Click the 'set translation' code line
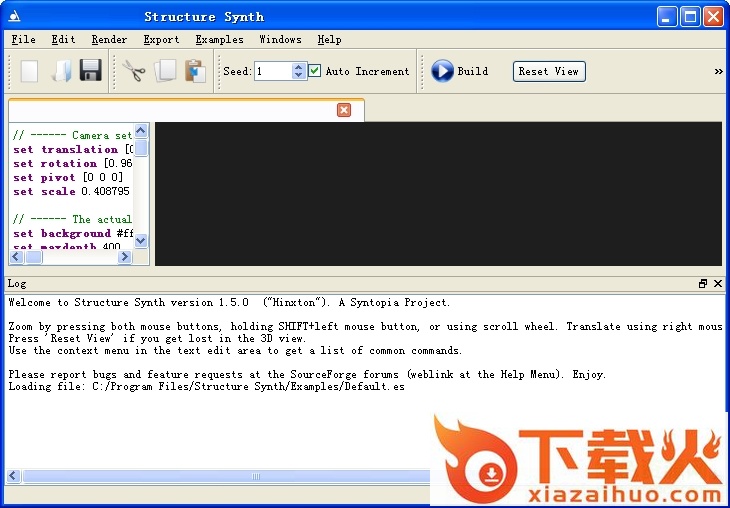The image size is (730, 508). [73, 149]
